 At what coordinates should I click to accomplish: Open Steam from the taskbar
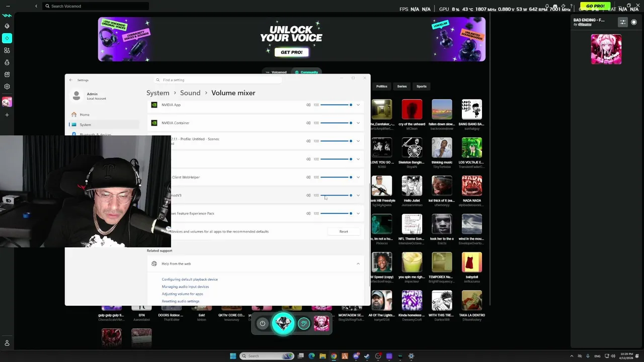point(367,356)
